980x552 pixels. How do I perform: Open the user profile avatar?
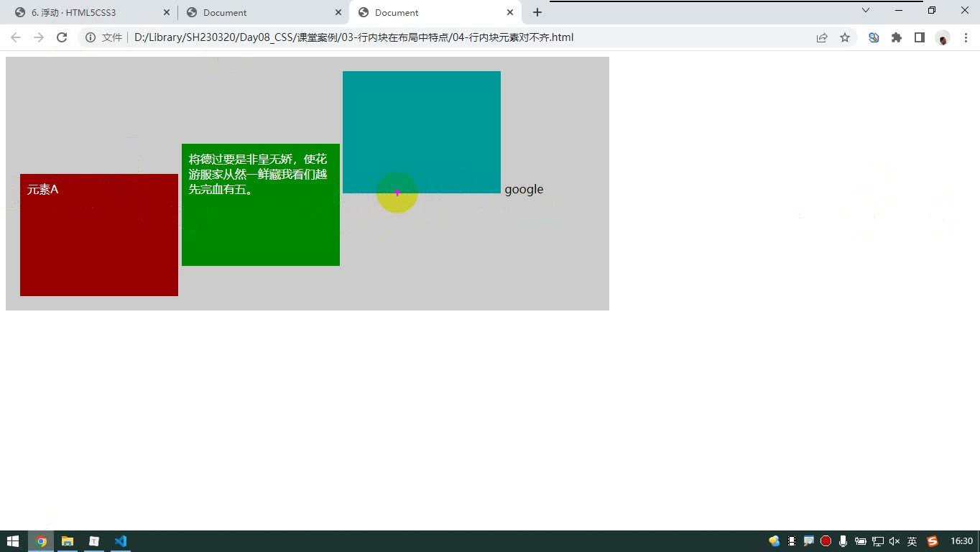943,37
